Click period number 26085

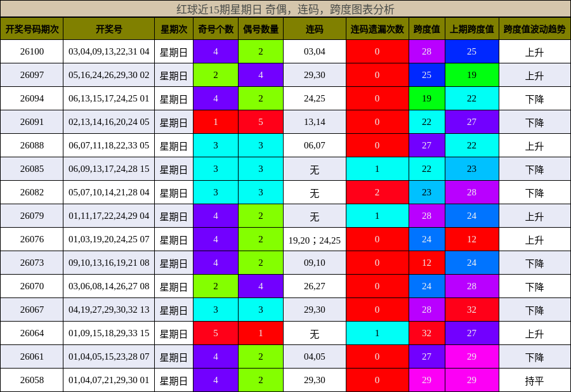(x=32, y=169)
